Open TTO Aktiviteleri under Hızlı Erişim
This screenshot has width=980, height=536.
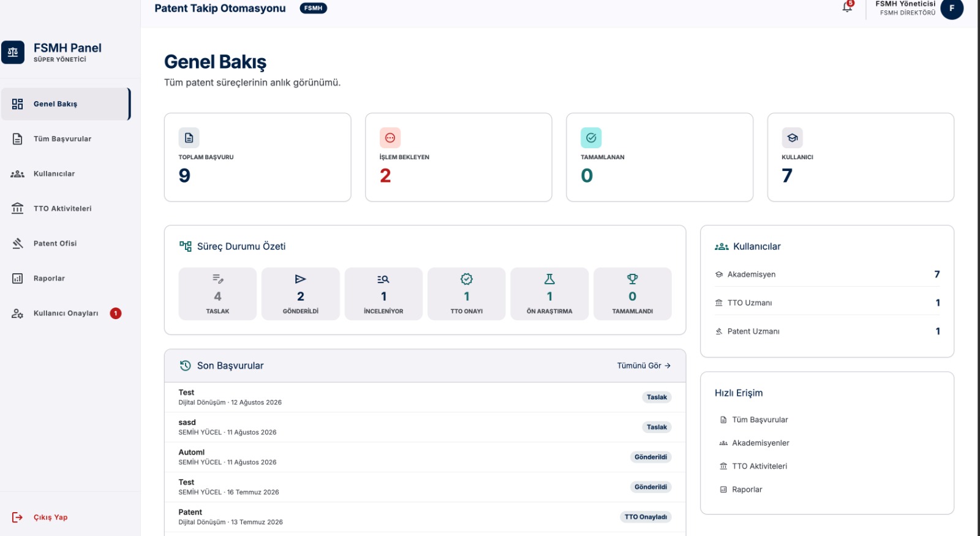tap(753, 467)
